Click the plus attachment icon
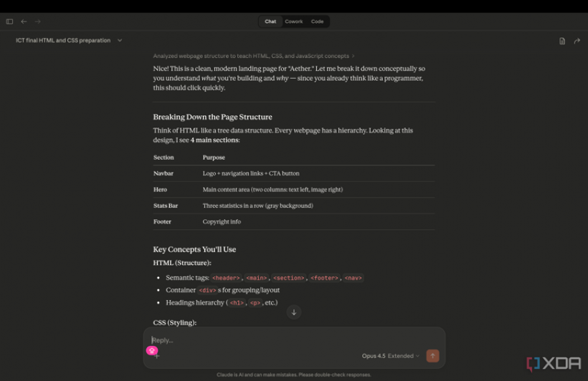 click(157, 356)
